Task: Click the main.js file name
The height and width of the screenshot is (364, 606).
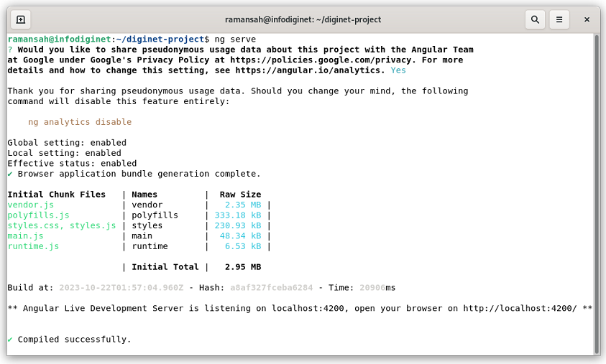Action: click(x=25, y=236)
